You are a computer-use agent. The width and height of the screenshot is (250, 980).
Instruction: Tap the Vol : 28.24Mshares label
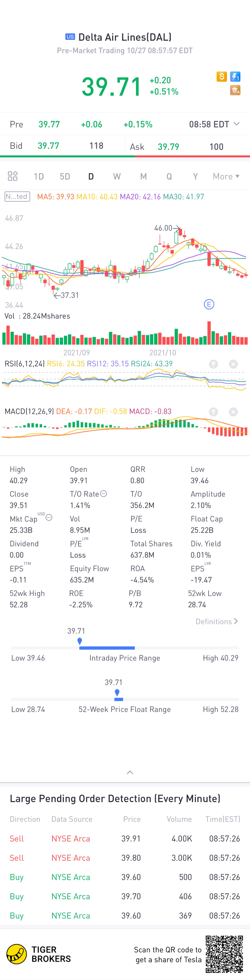37,316
